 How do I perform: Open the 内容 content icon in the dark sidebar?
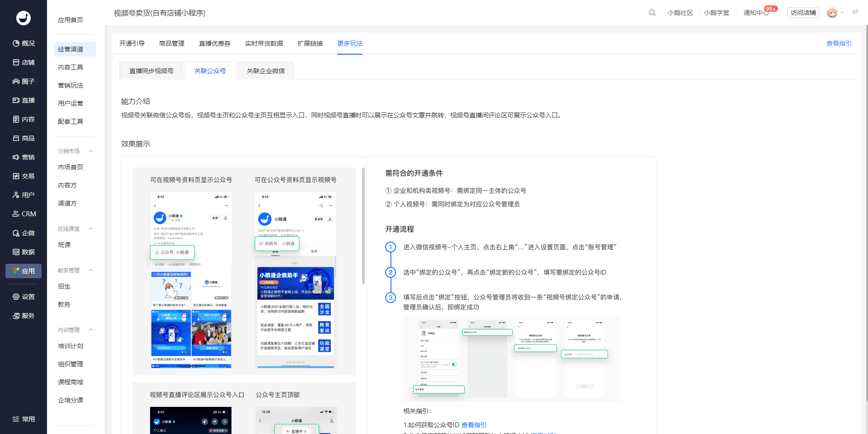point(16,119)
